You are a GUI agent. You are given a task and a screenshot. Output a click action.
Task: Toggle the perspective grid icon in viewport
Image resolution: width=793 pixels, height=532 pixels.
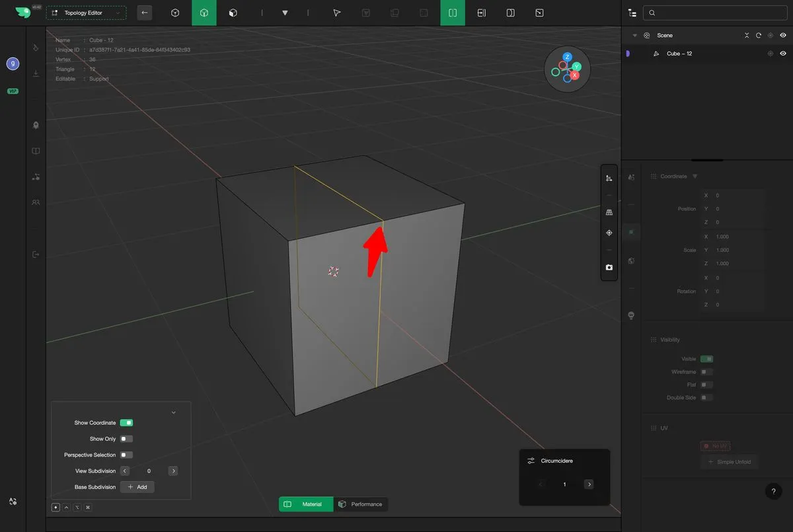coord(609,212)
